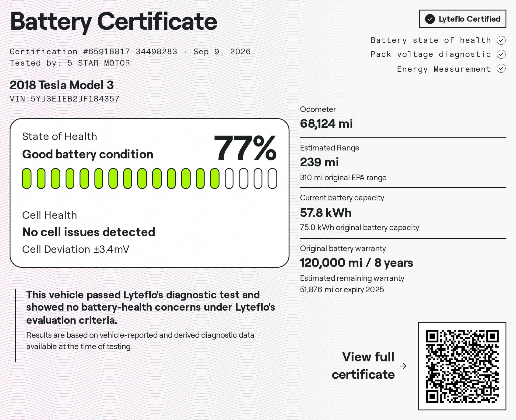The height and width of the screenshot is (420, 516).
Task: Click the 77% state of health value
Action: [245, 148]
